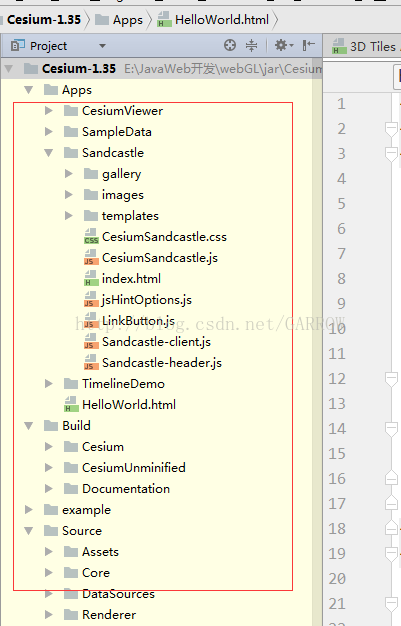
Task: Collapse the Build folder
Action: [28, 426]
